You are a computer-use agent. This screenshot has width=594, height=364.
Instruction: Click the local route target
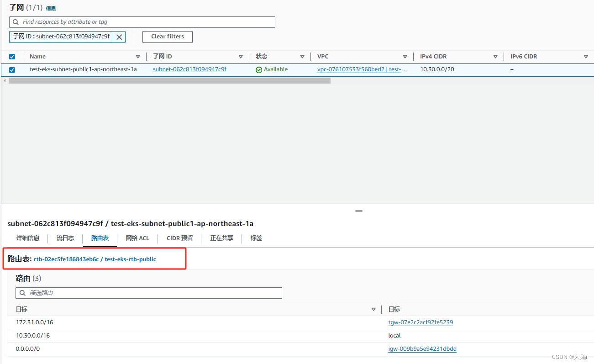394,336
